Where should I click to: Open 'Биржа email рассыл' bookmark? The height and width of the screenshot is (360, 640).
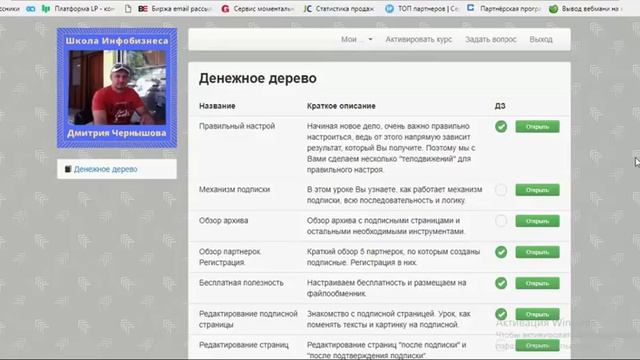(175, 9)
